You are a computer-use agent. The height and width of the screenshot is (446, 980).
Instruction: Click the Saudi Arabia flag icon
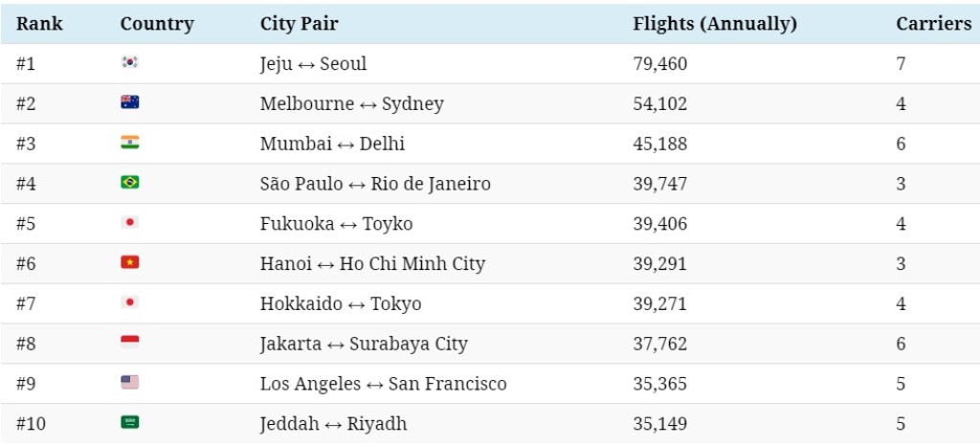pyautogui.click(x=130, y=423)
